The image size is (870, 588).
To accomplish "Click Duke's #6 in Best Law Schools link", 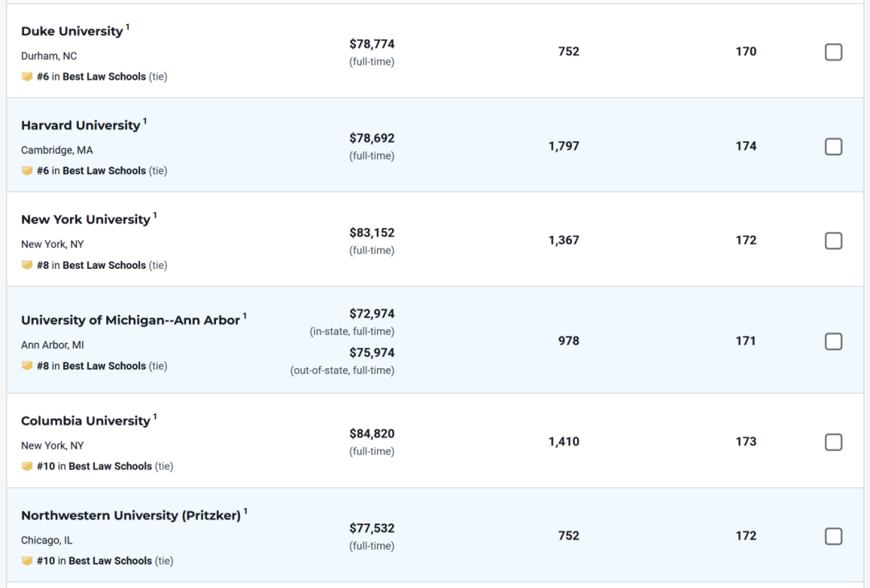I will (x=91, y=77).
